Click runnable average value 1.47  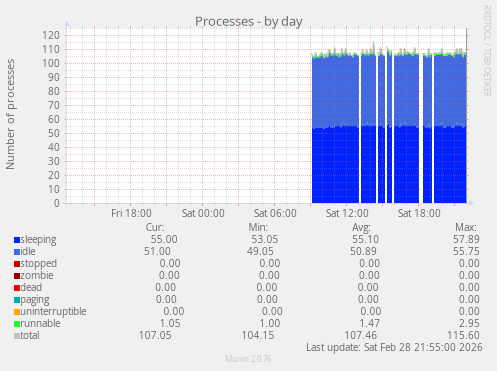(x=369, y=323)
